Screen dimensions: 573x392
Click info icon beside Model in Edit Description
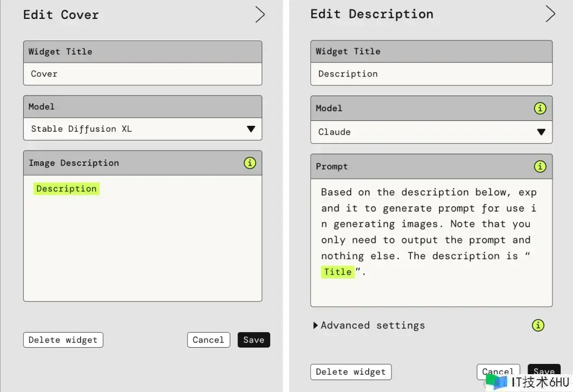pyautogui.click(x=539, y=108)
